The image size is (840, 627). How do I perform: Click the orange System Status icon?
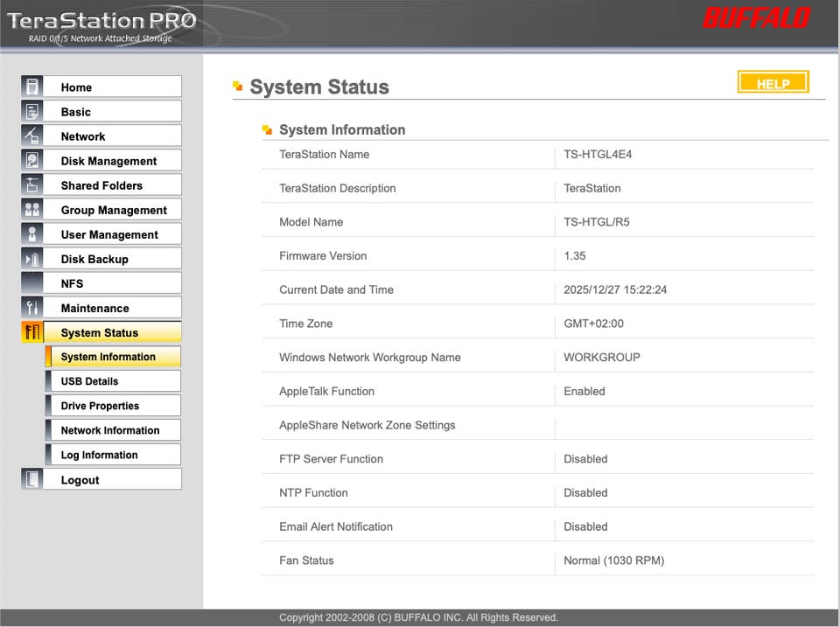[32, 332]
